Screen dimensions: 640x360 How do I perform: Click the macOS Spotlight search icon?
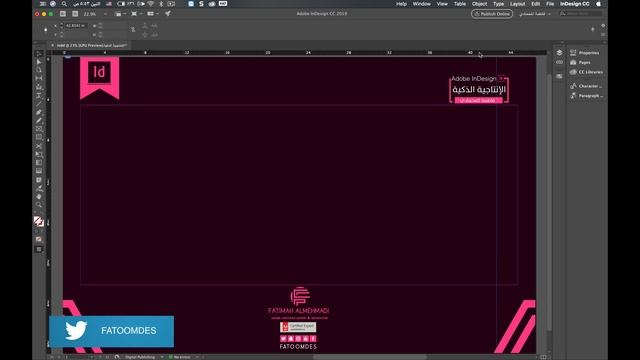point(64,4)
